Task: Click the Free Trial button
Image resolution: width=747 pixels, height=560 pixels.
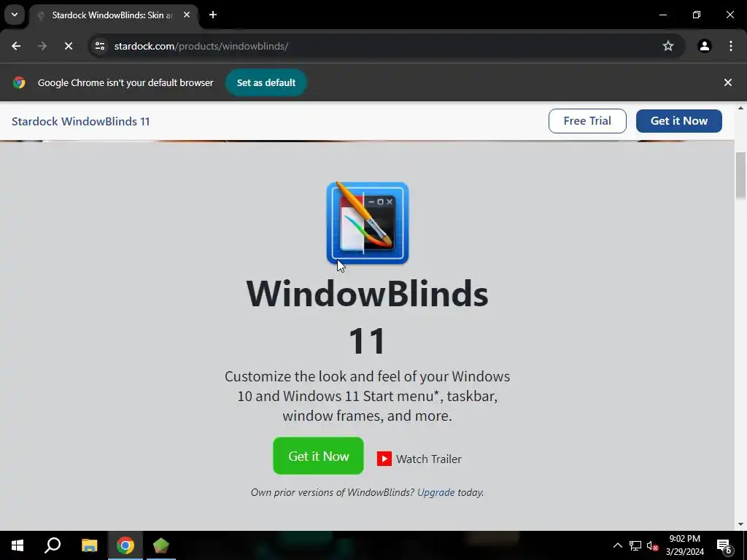Action: (587, 121)
